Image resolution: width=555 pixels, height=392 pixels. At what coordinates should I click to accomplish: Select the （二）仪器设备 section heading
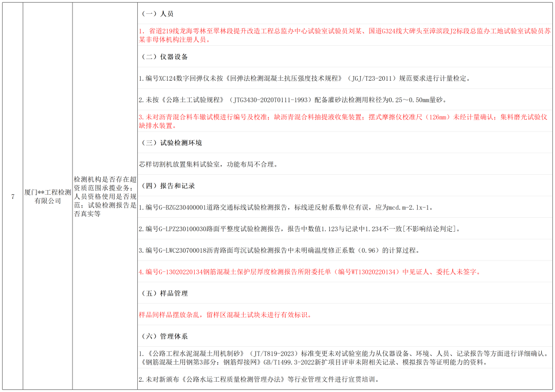(164, 57)
